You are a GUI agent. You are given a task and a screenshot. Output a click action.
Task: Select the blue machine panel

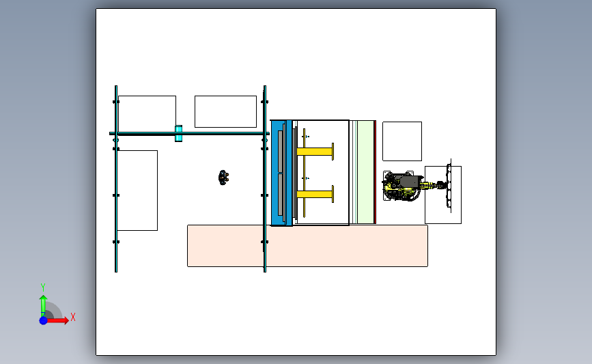coord(281,173)
